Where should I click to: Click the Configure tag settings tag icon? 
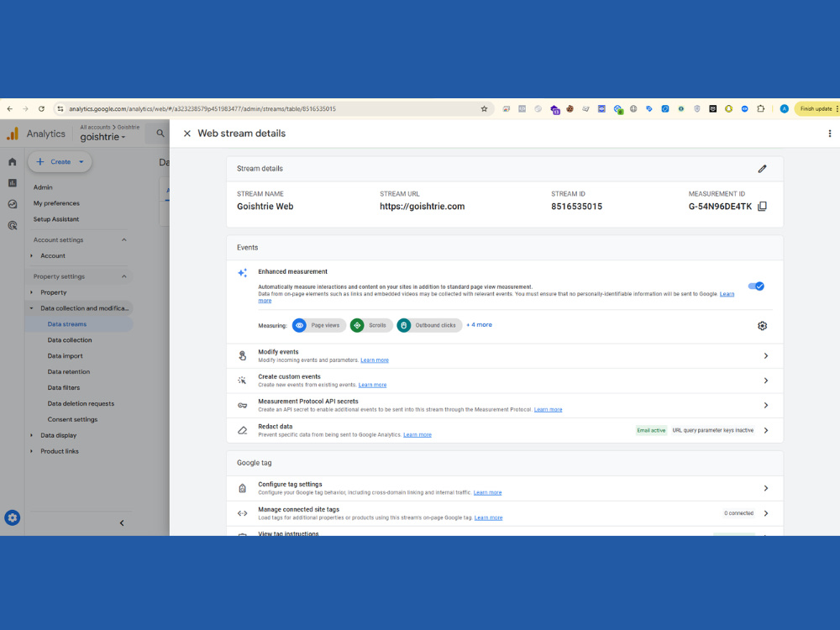(242, 488)
